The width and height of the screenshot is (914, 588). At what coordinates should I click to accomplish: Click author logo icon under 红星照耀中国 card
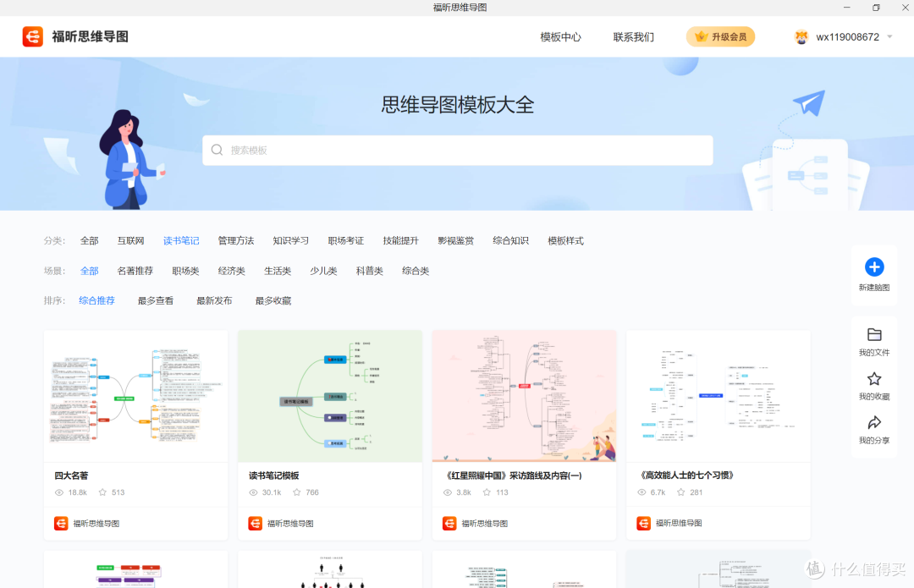point(449,524)
